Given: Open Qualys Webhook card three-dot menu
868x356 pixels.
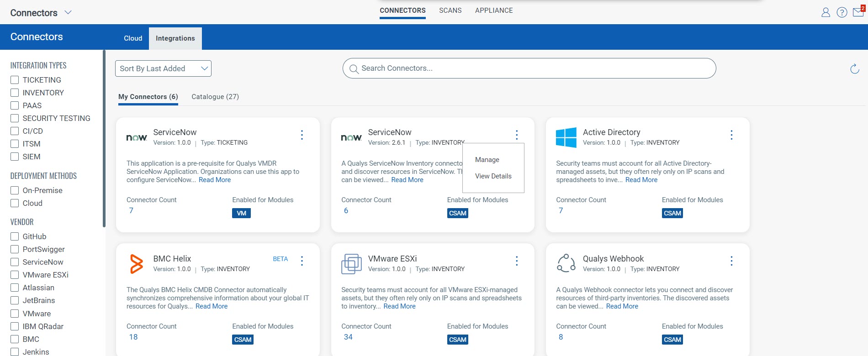Looking at the screenshot, I should (731, 261).
